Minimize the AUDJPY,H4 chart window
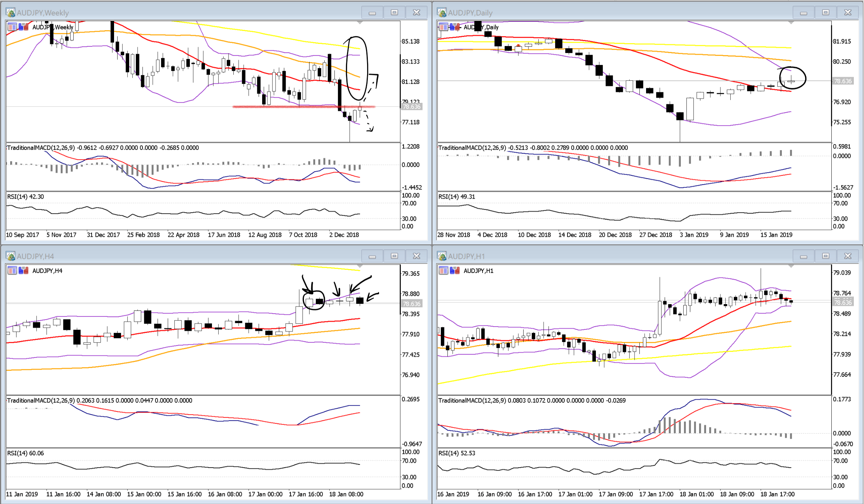The width and height of the screenshot is (864, 504). click(372, 256)
